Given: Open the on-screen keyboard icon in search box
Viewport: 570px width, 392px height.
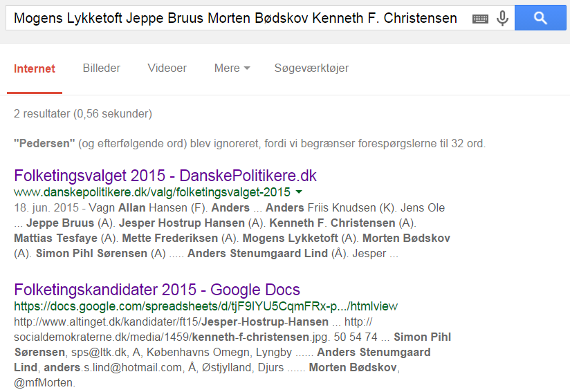Looking at the screenshot, I should [480, 19].
